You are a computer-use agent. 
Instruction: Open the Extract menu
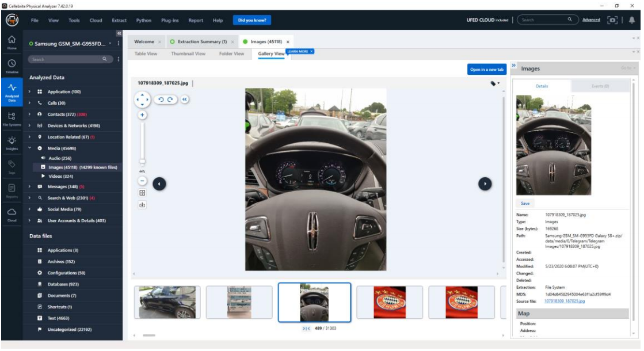(119, 20)
